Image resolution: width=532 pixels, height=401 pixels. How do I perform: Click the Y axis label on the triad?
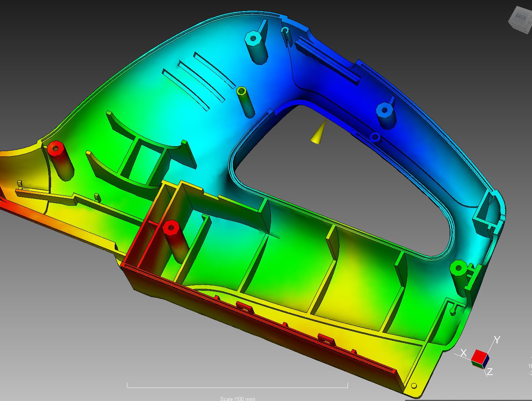coord(497,340)
